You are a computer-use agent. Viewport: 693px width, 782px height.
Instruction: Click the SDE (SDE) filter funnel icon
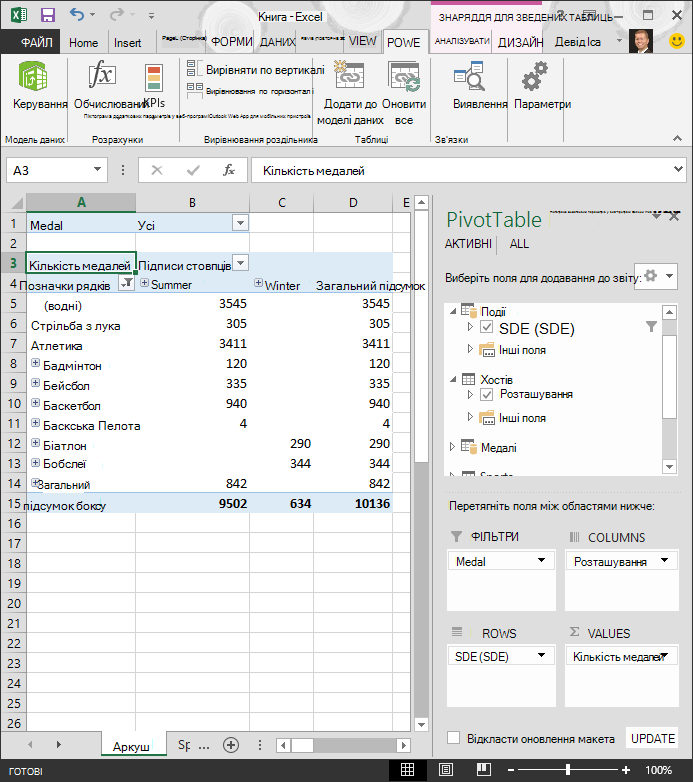click(x=651, y=327)
